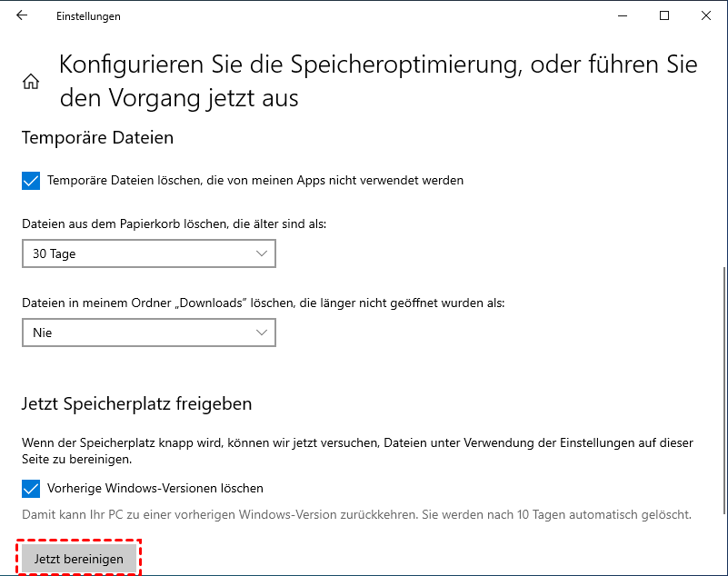This screenshot has height=576, width=728.
Task: Click the gray note about 10 Tagen
Action: (356, 514)
